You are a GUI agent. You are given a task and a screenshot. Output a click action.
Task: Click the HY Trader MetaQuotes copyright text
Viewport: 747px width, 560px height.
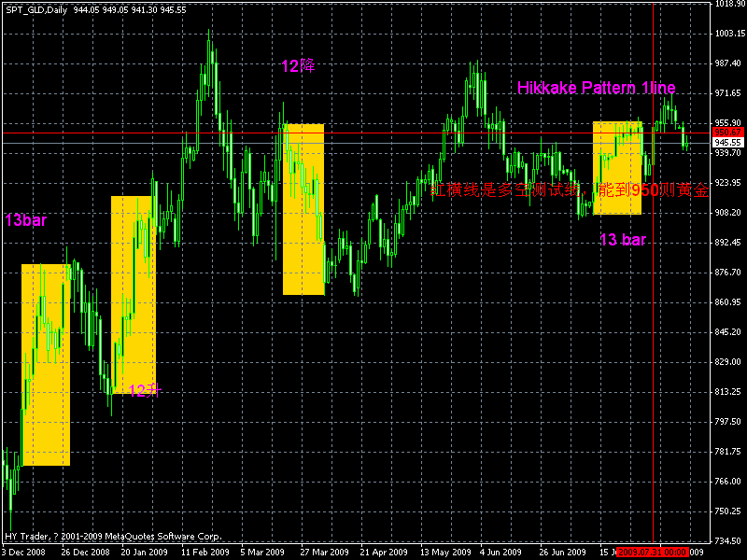pos(114,536)
